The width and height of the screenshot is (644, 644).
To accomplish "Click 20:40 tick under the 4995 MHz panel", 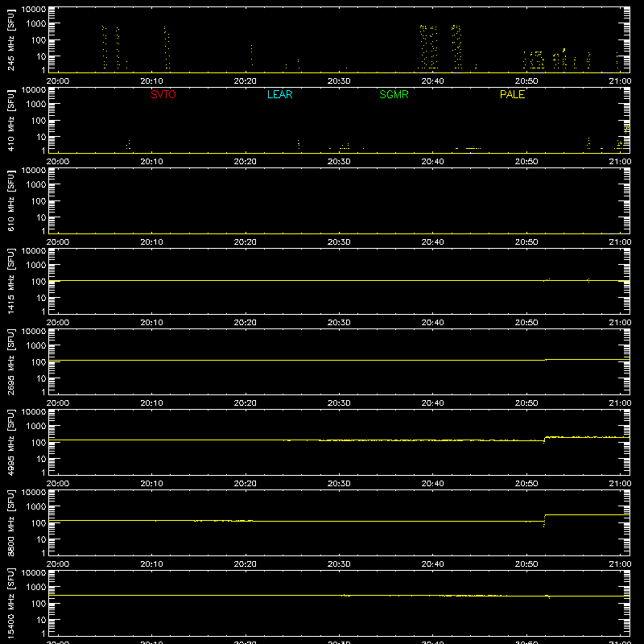I will click(432, 484).
